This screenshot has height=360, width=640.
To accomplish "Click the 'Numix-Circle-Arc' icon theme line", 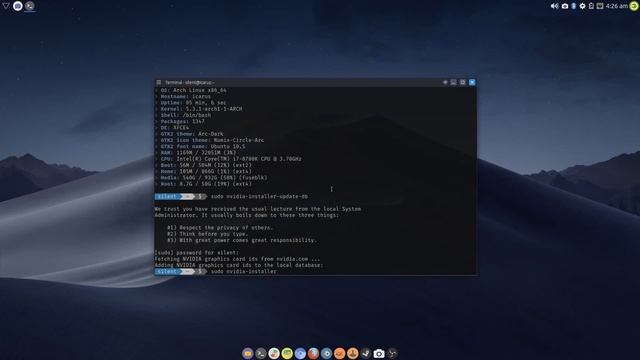I will coord(212,140).
